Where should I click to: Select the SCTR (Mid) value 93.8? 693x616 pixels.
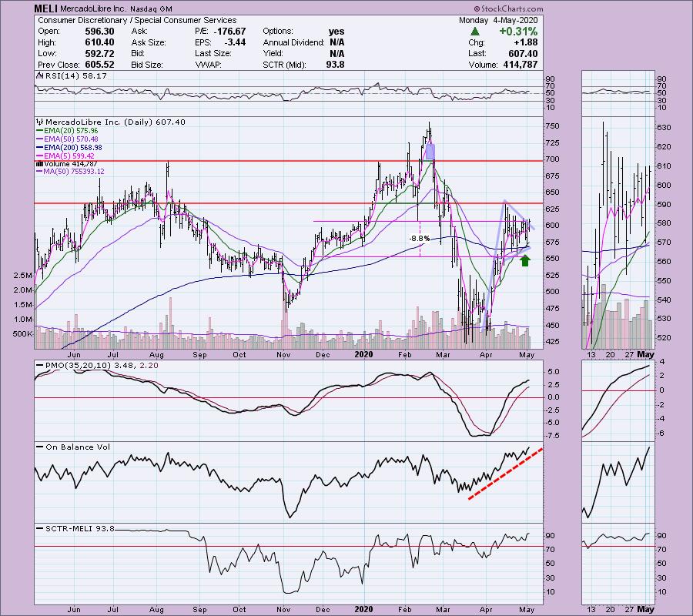(x=335, y=65)
